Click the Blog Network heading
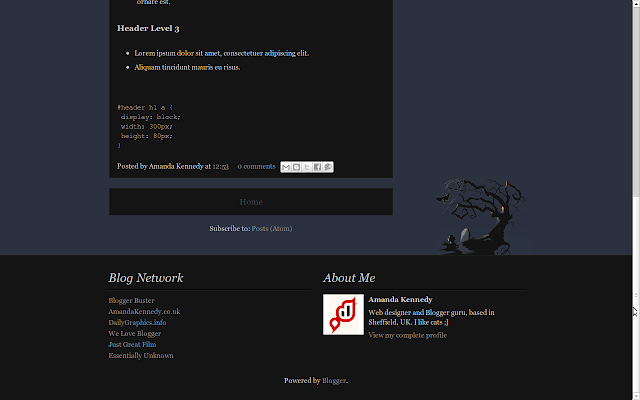The image size is (640, 400). point(146,278)
